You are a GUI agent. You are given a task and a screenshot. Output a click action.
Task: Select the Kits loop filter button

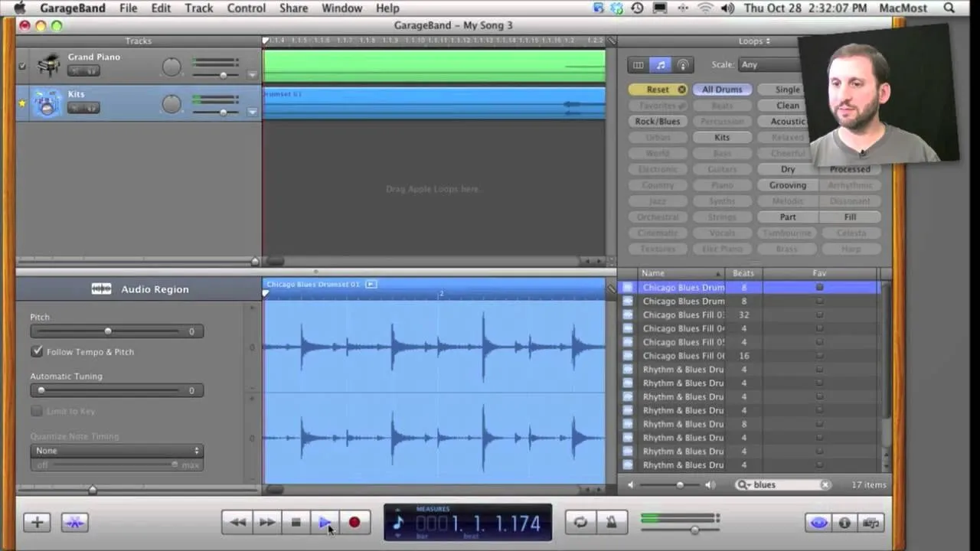point(722,137)
